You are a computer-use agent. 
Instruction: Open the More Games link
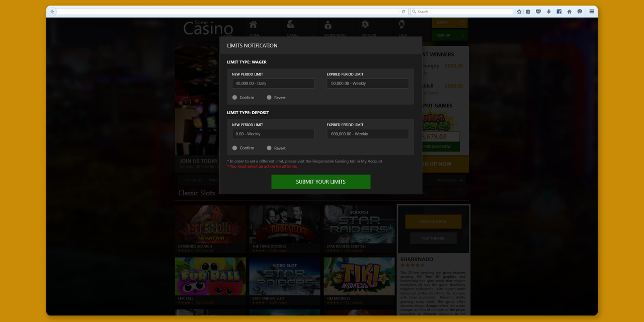[x=450, y=180]
